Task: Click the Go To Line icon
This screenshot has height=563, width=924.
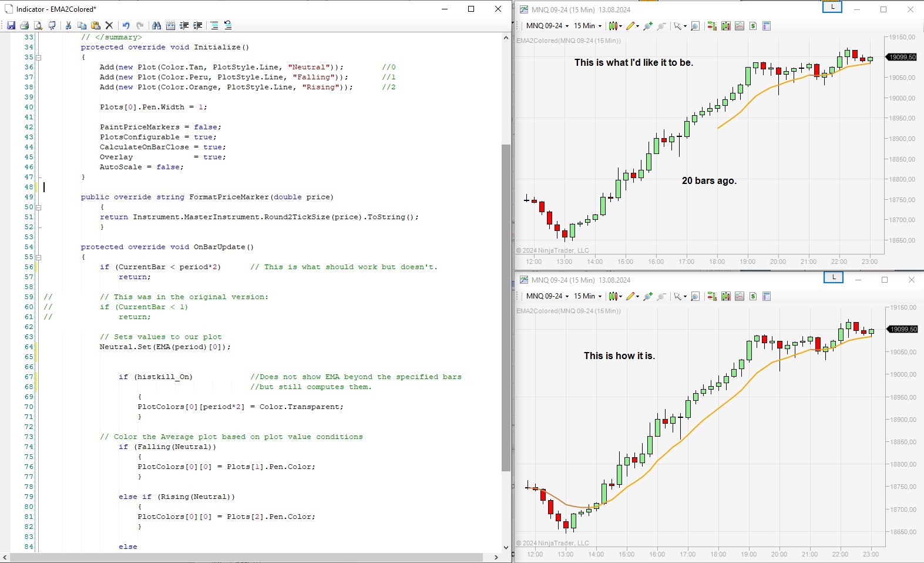Action: pos(170,25)
